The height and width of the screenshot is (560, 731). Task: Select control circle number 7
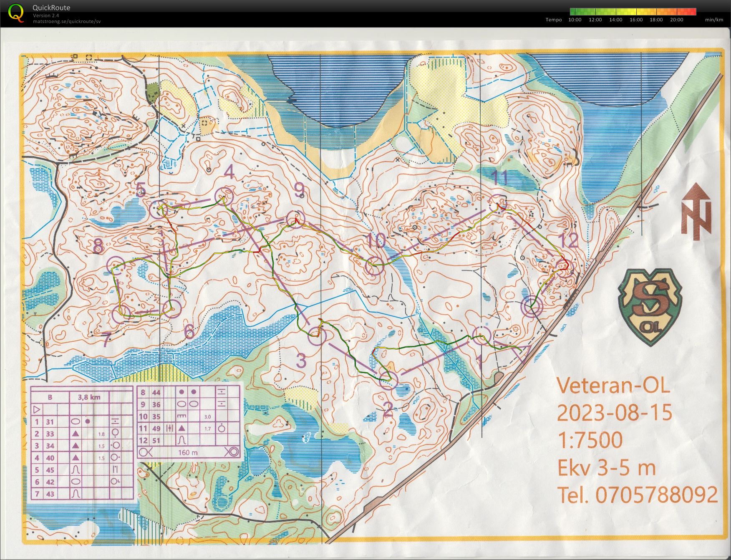tap(122, 313)
